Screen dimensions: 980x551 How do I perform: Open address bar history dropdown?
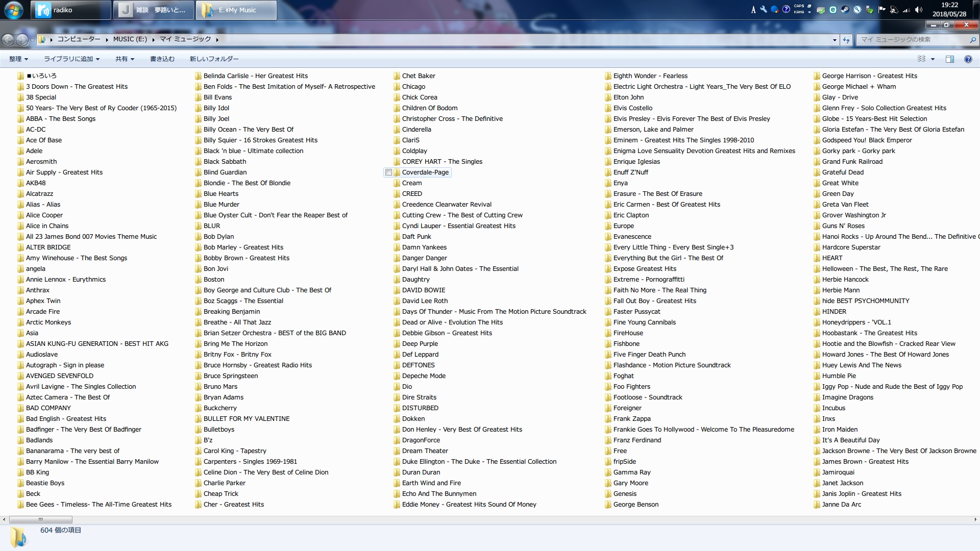835,40
